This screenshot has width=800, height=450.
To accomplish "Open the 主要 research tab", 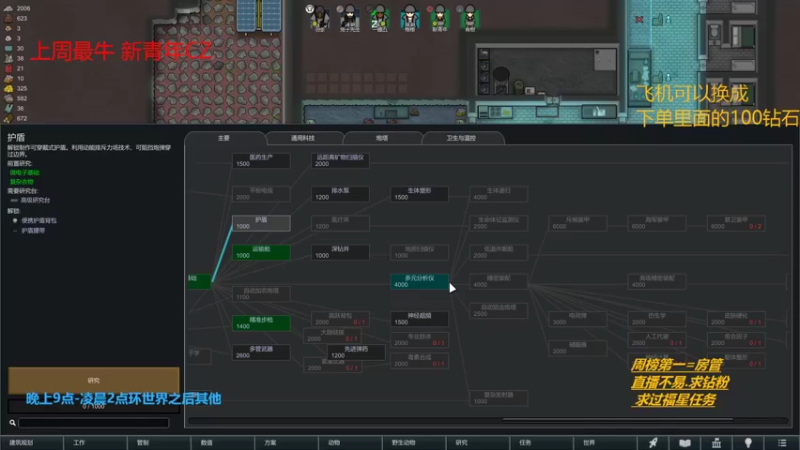I will click(224, 138).
